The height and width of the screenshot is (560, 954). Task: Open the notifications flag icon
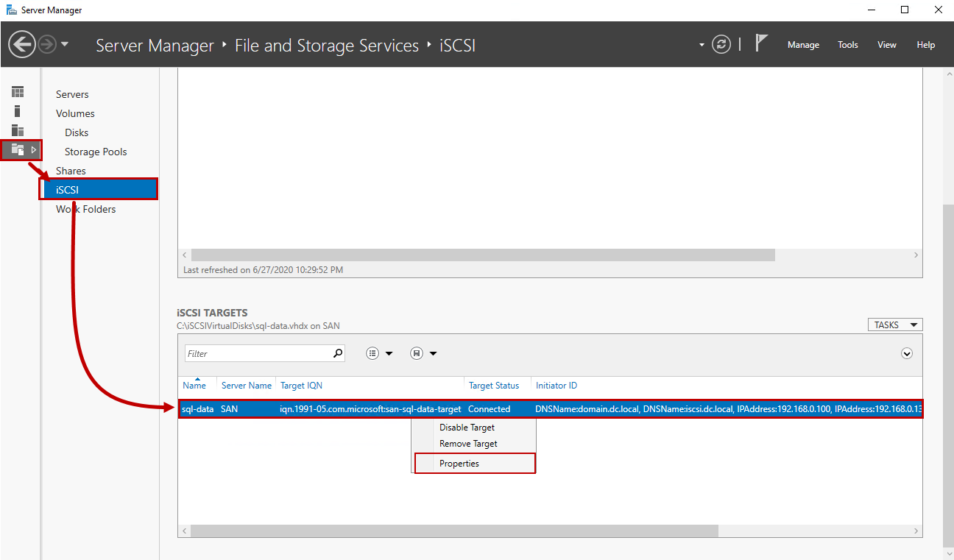click(x=762, y=44)
